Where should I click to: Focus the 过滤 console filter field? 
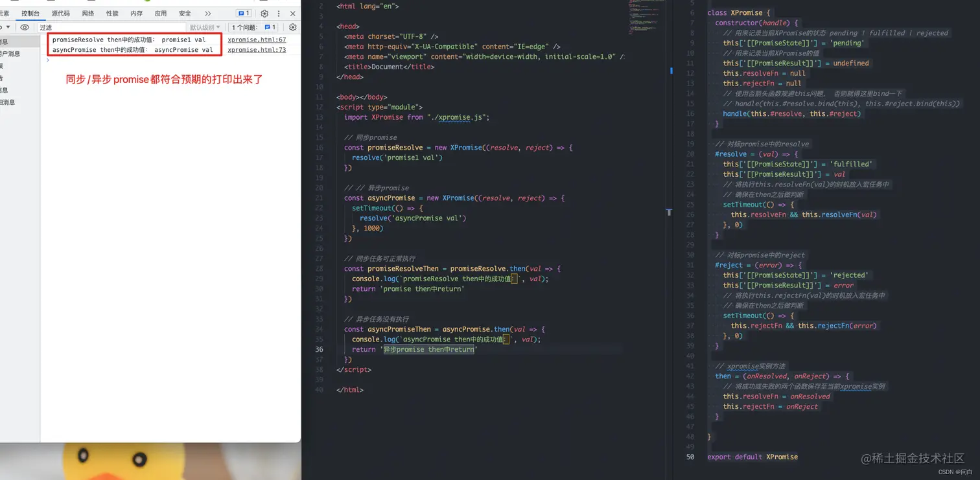point(110,27)
